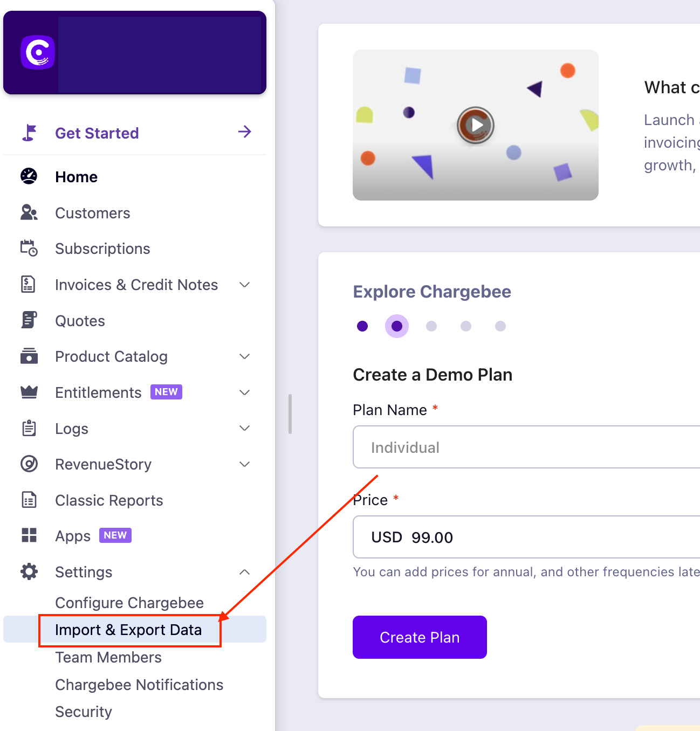700x731 pixels.
Task: Select the third Explore Chargebee step dot
Action: [x=431, y=326]
